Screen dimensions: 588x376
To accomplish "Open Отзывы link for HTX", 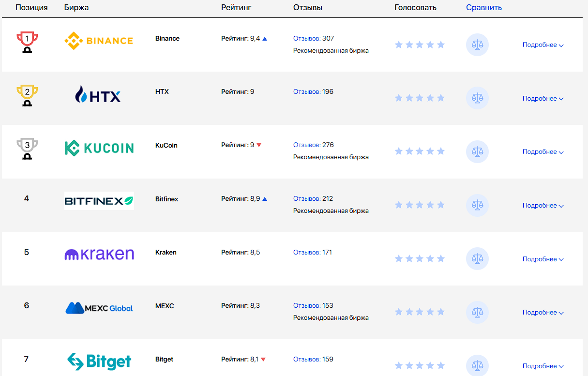I will click(307, 91).
